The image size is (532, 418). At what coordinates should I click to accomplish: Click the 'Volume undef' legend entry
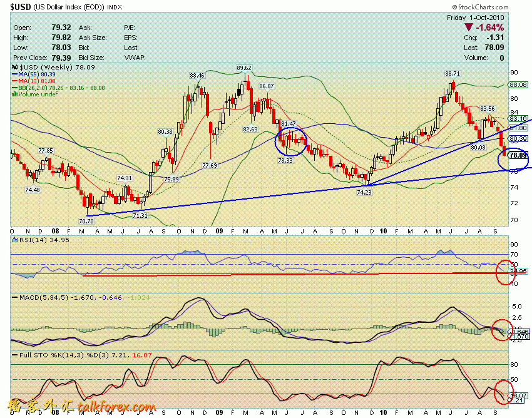tap(35, 94)
